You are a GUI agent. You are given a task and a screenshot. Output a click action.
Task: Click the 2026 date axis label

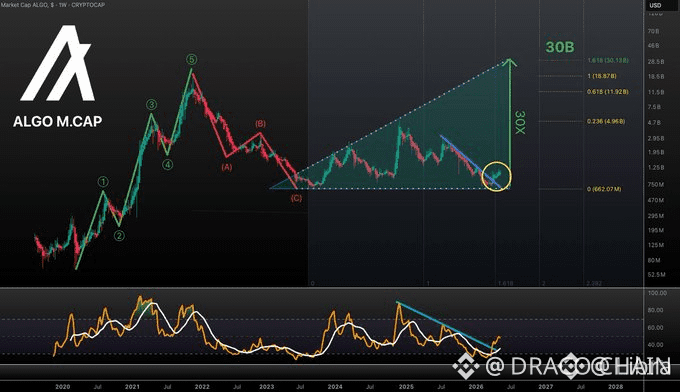point(476,387)
